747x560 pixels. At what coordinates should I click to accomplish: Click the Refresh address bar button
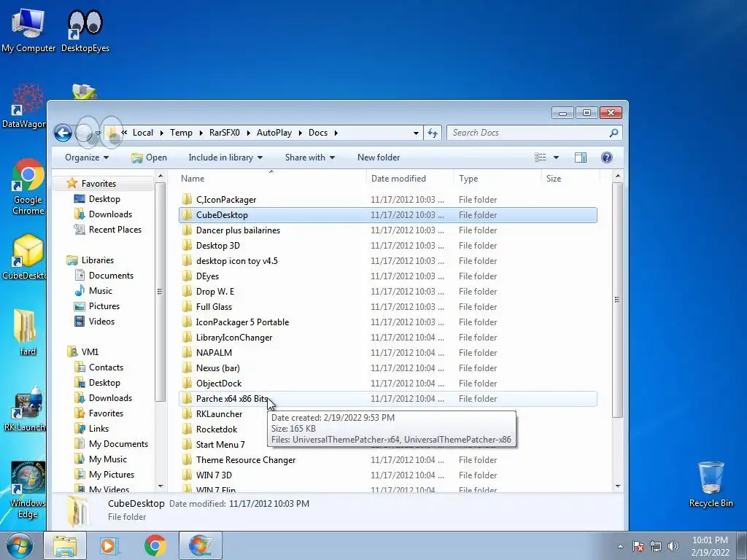(x=433, y=133)
